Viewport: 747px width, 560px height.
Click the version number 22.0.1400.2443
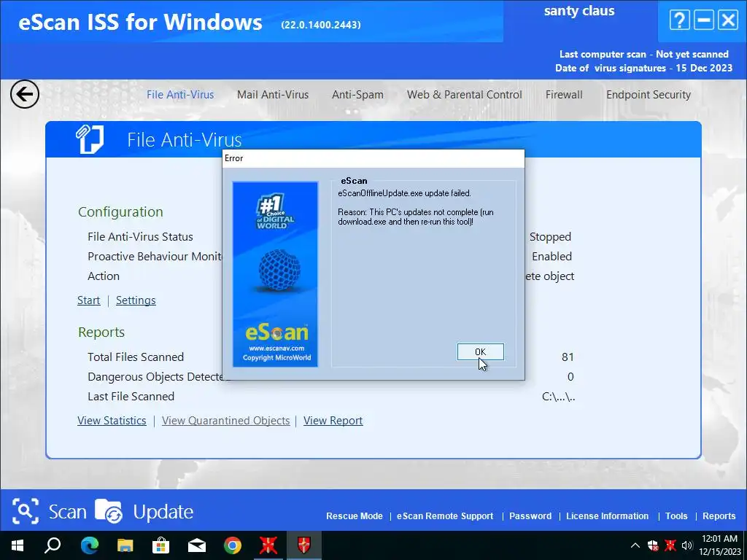321,25
